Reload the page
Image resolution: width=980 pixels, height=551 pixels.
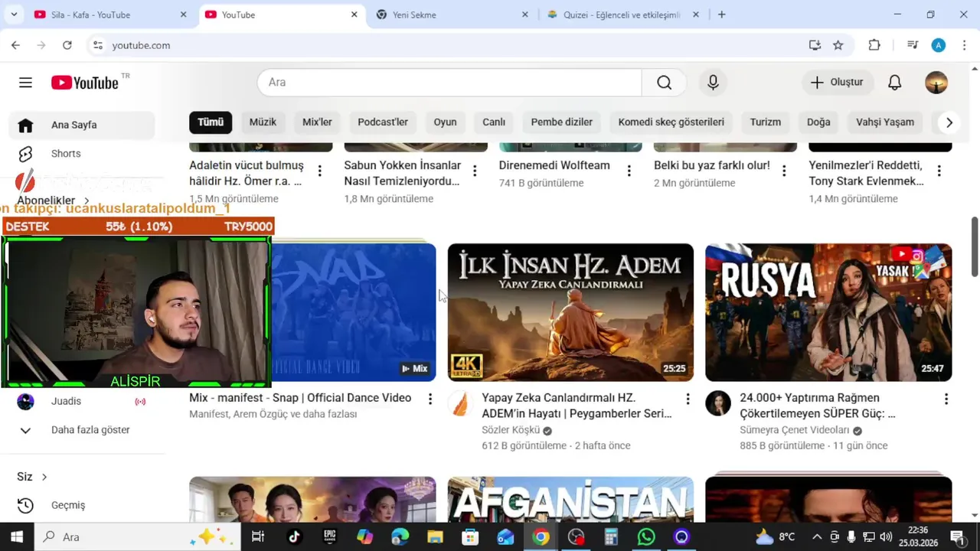(67, 45)
